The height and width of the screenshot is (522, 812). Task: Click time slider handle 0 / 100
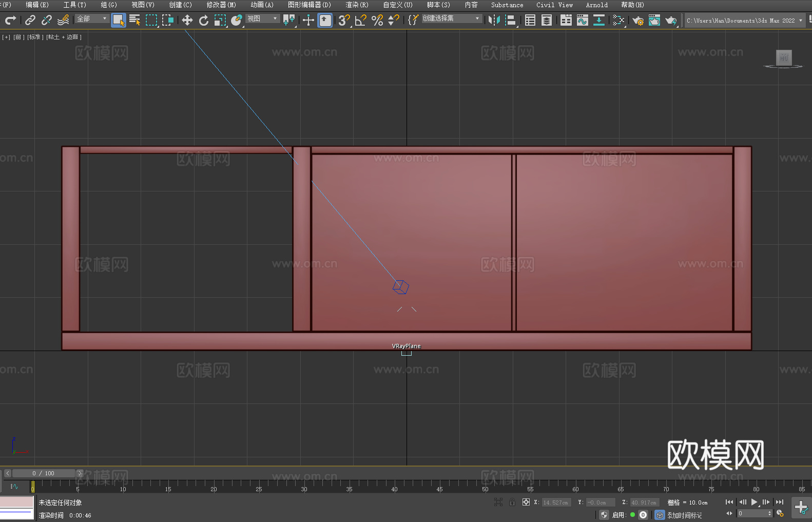pos(44,473)
